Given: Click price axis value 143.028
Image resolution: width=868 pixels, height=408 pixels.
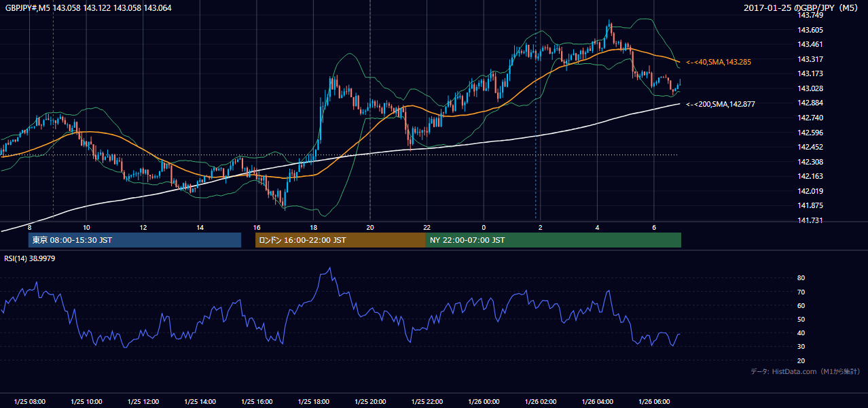Looking at the screenshot, I should coord(810,88).
